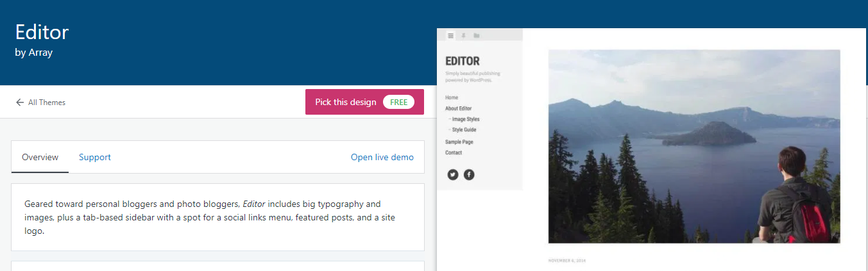Open the About Editor menu item
The width and height of the screenshot is (868, 271).
[x=459, y=108]
